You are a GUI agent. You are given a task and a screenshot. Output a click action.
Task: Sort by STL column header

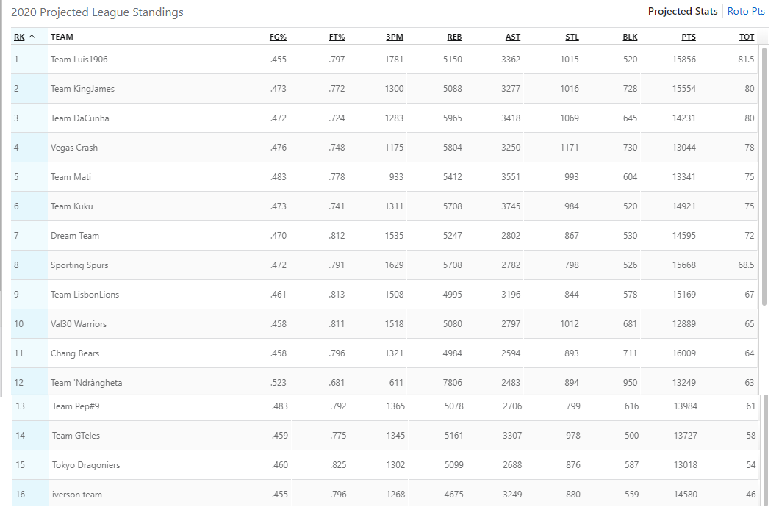(572, 37)
